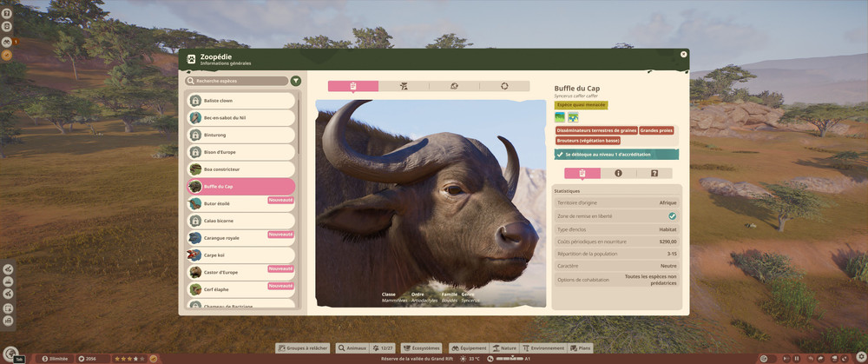Screen dimensions: 868x364
Task: Click the Carpe koï fish thumbnail icon
Action: (194, 255)
